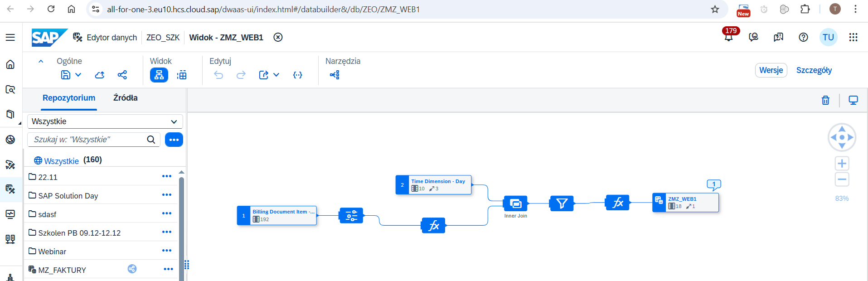Screen dimensions: 868x281
Task: Select the Billing Document Item source node
Action: pos(277,216)
